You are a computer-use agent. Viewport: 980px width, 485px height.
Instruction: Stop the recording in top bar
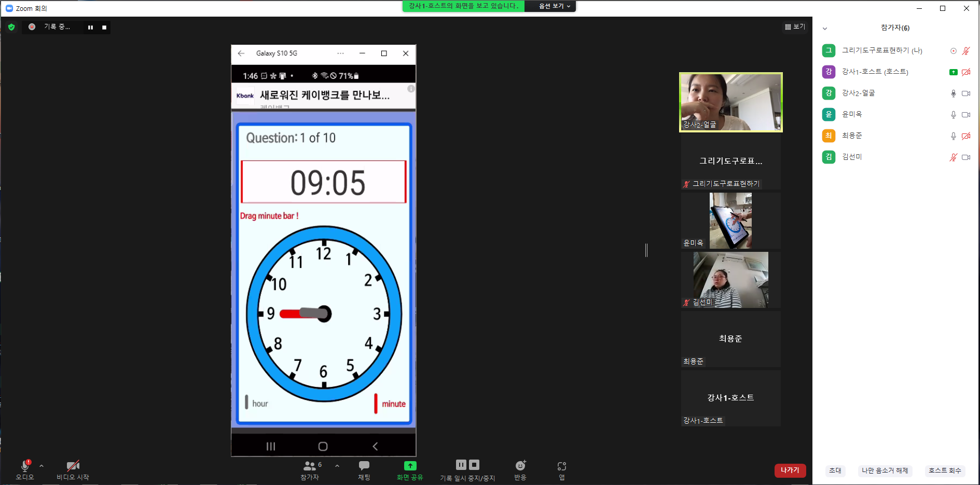point(104,28)
